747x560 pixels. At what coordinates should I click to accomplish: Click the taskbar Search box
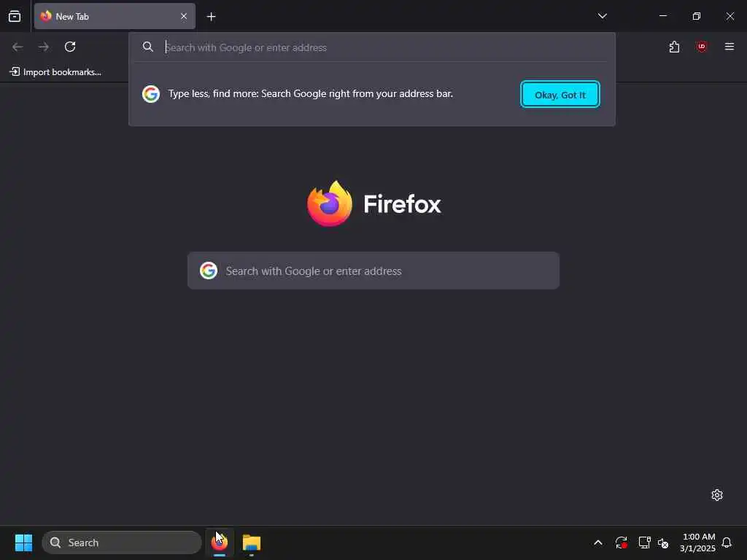[x=122, y=542]
